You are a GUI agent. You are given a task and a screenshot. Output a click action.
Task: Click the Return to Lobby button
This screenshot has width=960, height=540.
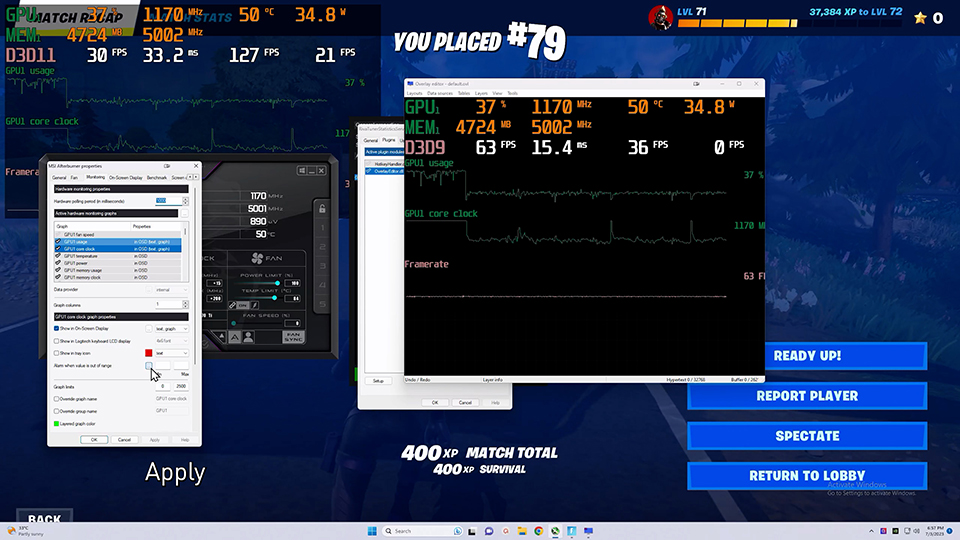click(807, 476)
